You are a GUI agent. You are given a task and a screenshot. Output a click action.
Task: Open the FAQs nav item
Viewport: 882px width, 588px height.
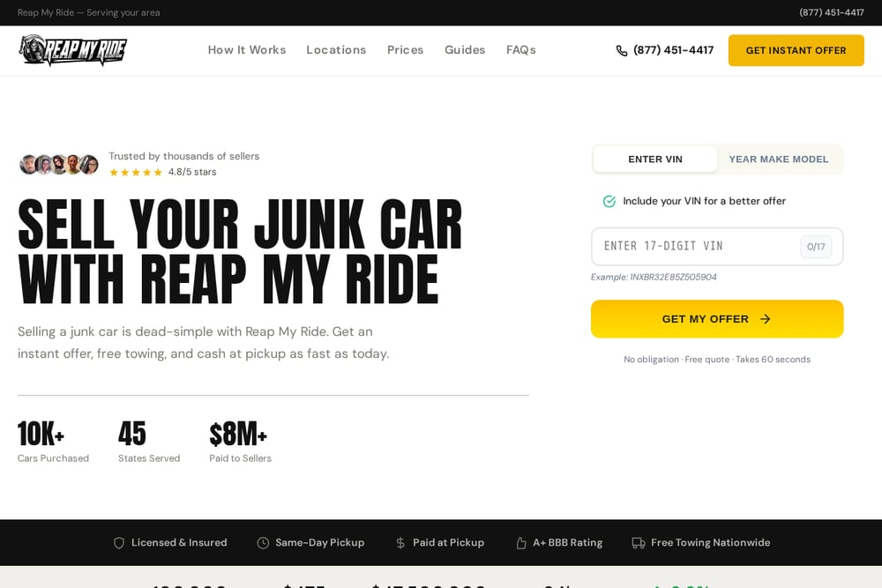pos(521,50)
